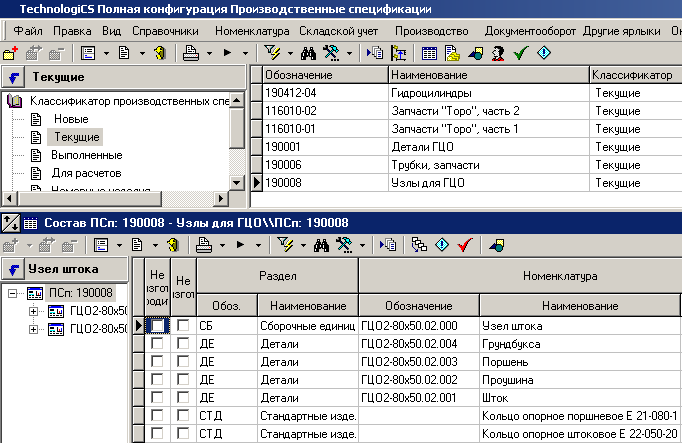
Task: Select Выполненные in the classifier tree
Action: coord(87,155)
